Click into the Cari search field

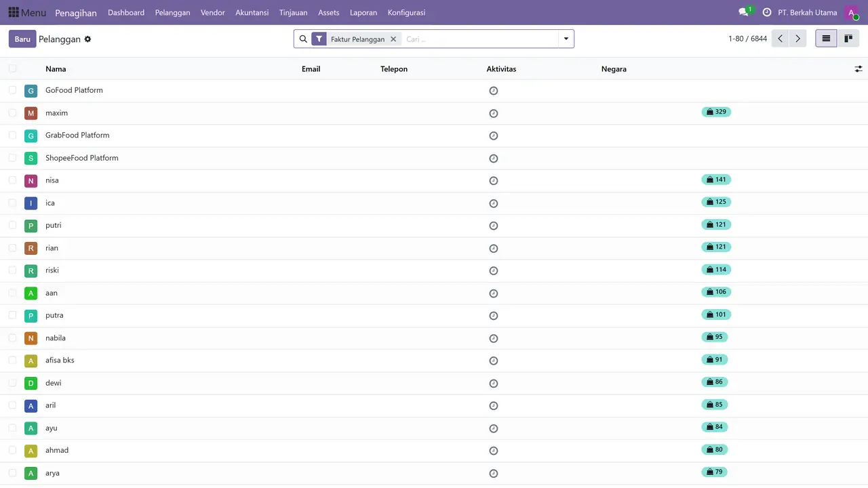coord(479,39)
